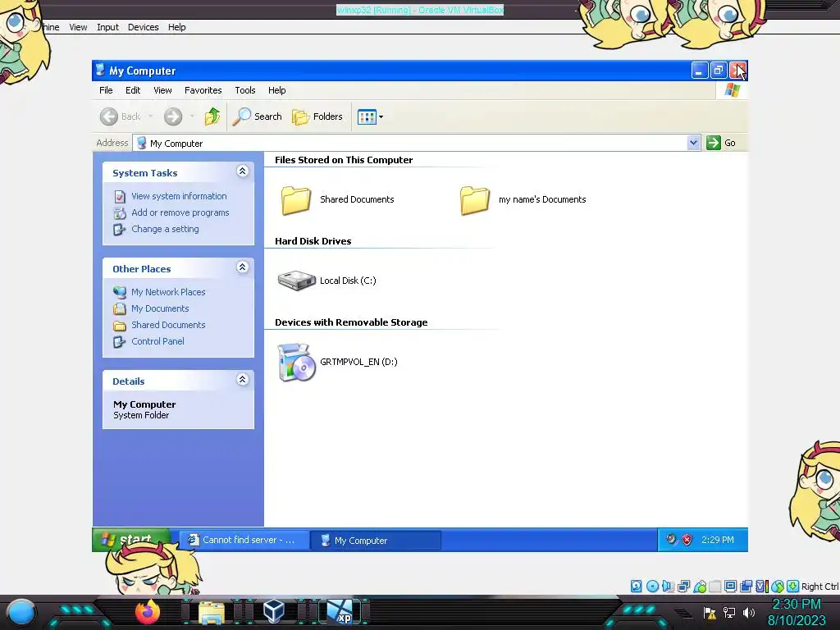Click VirtualBox USB status icon

(700, 586)
